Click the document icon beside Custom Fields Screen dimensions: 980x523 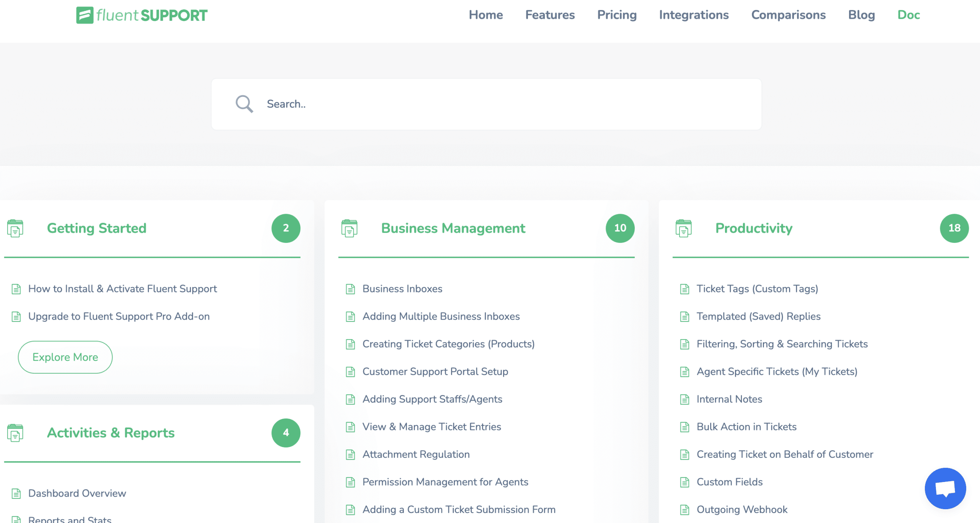click(684, 482)
